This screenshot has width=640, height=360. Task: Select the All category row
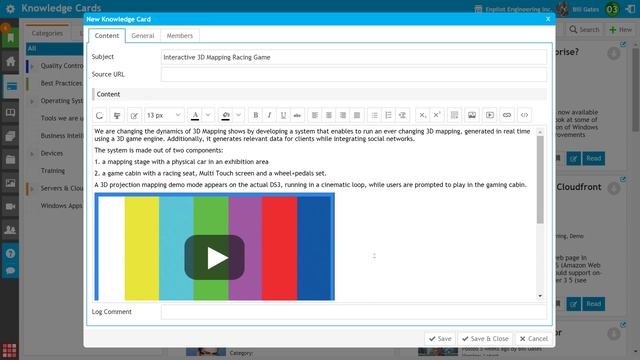coord(55,49)
